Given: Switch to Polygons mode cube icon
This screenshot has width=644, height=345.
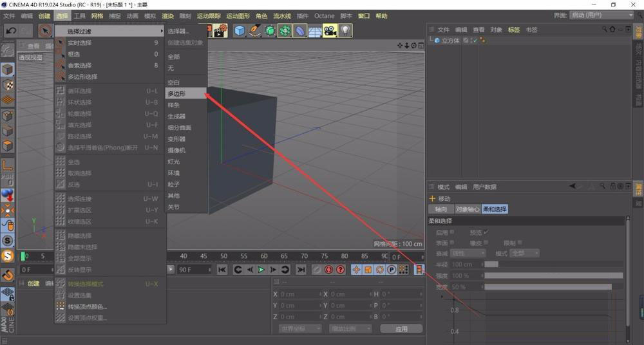Looking at the screenshot, I should (x=7, y=146).
